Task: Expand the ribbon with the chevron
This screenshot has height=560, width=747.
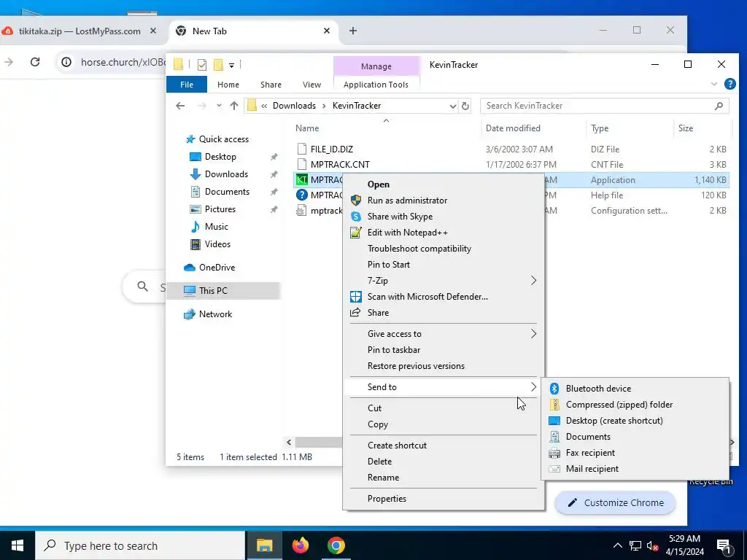Action: click(x=714, y=85)
